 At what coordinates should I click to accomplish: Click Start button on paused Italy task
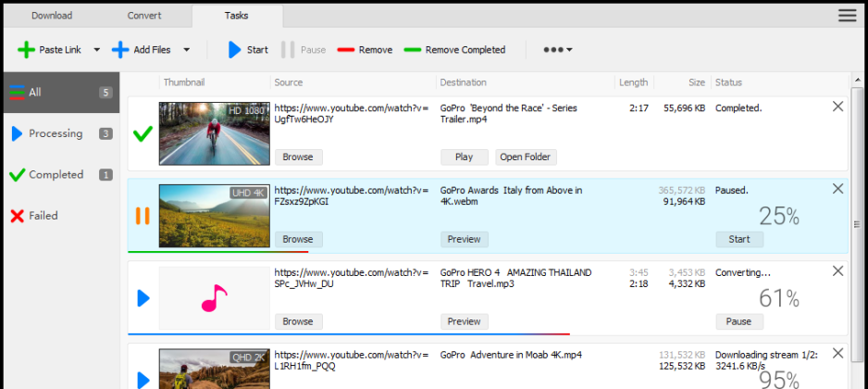(739, 239)
